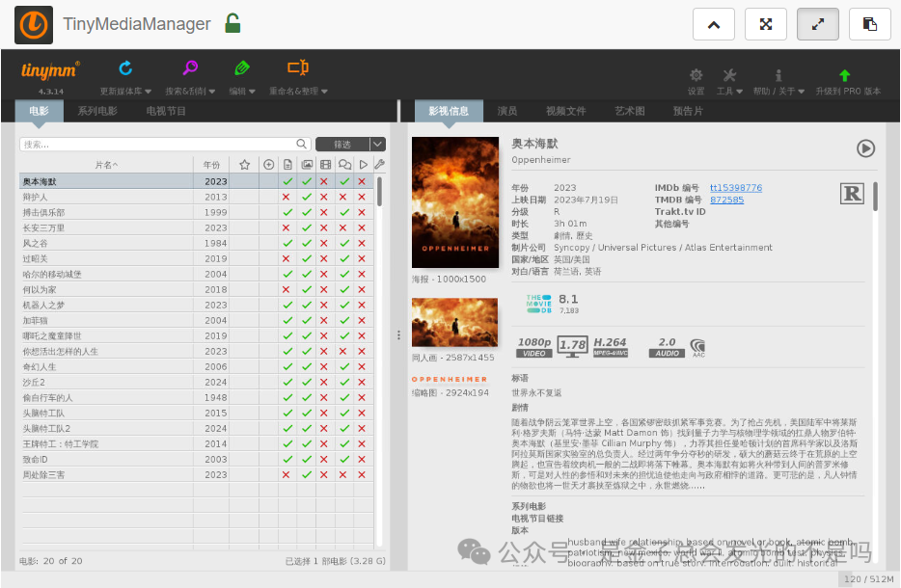Click the green Edit pencil icon
Image resolution: width=901 pixels, height=588 pixels.
coord(242,68)
